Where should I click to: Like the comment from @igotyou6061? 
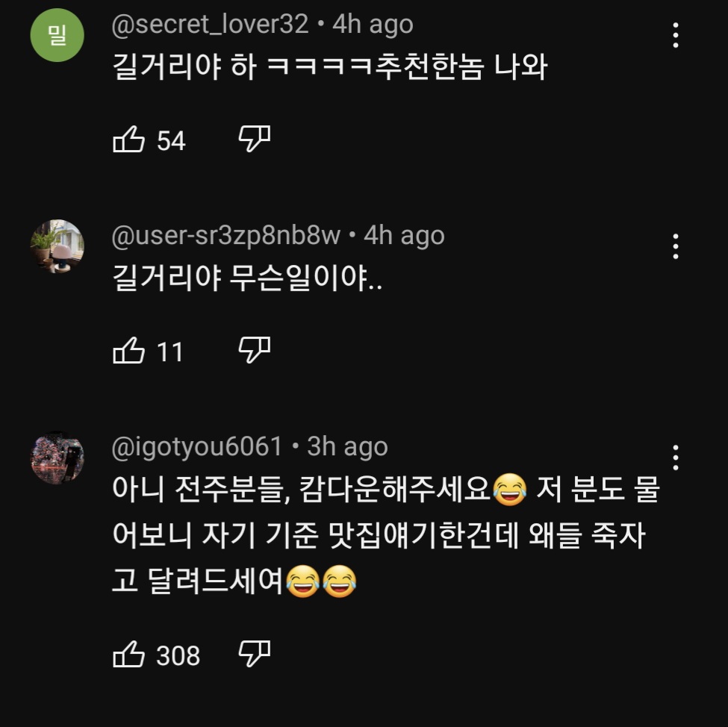tap(128, 655)
